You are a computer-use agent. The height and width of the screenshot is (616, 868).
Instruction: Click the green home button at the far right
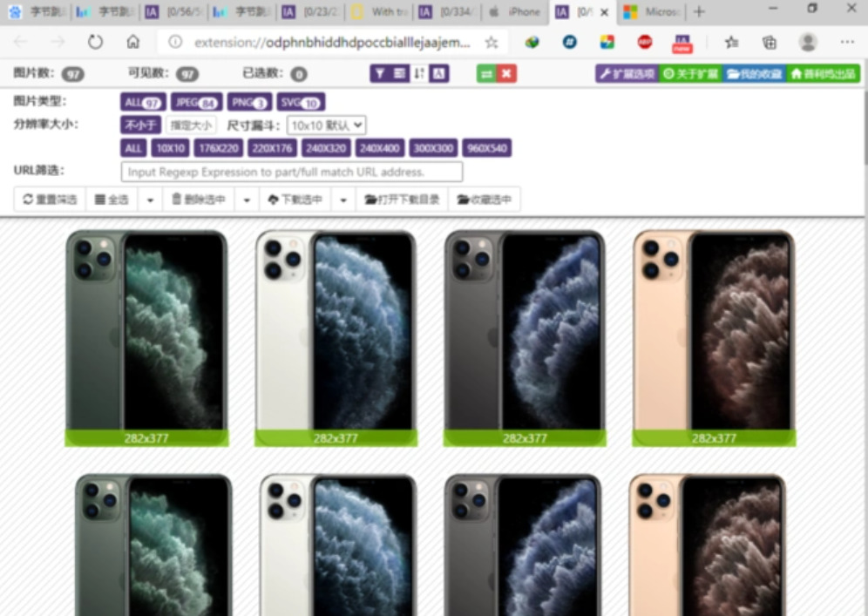pyautogui.click(x=824, y=73)
